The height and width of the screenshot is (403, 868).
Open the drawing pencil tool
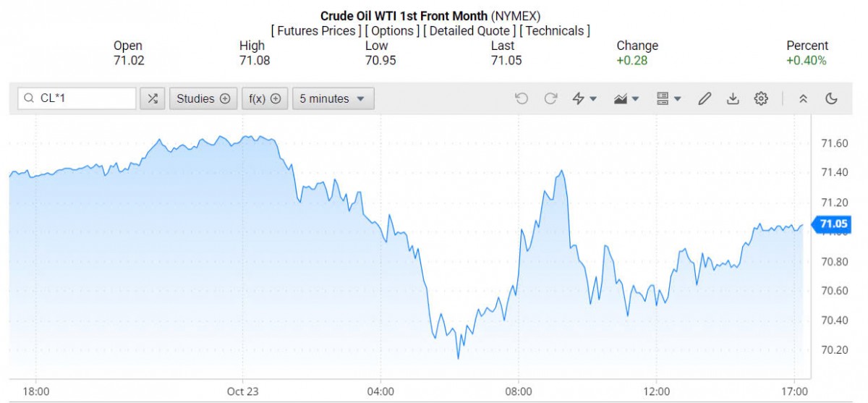click(x=704, y=99)
